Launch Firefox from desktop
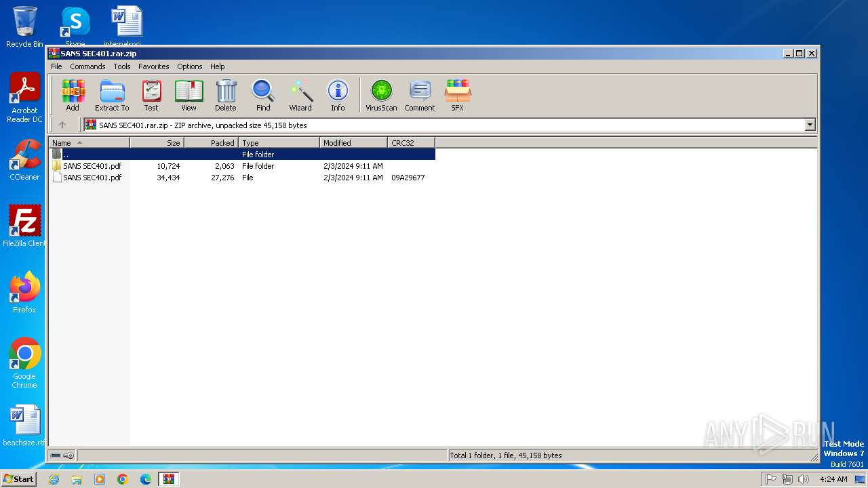The width and height of the screenshot is (868, 488). 24,292
